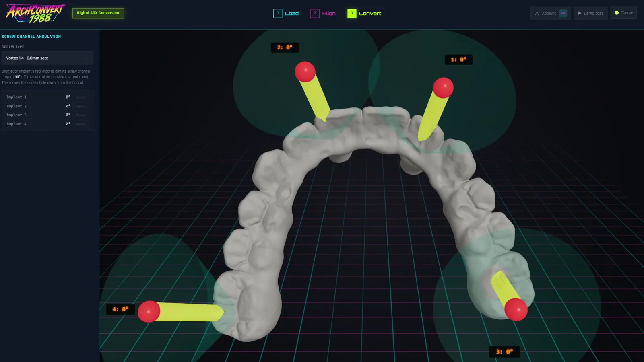Click the '4: 0°' angle label
This screenshot has width=644, height=362.
(x=120, y=309)
